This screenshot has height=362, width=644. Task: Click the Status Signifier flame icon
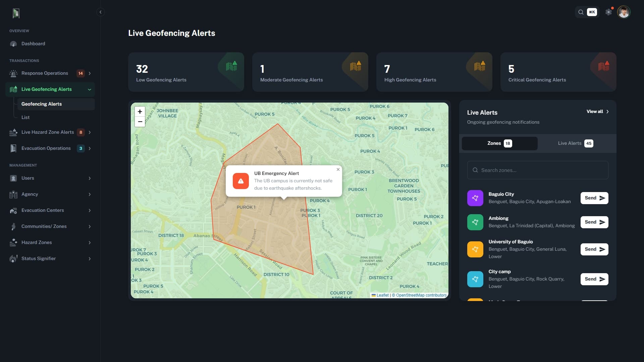click(x=13, y=259)
